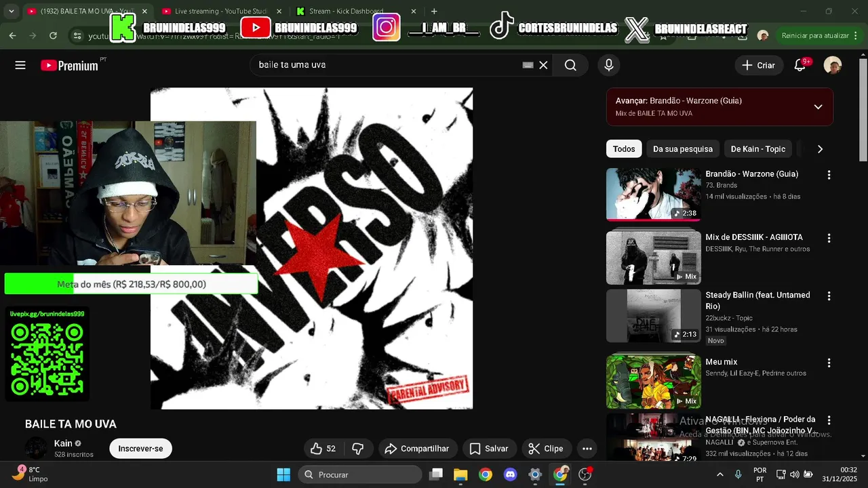
Task: Open Windows Settings gear on taskbar
Action: point(535,474)
